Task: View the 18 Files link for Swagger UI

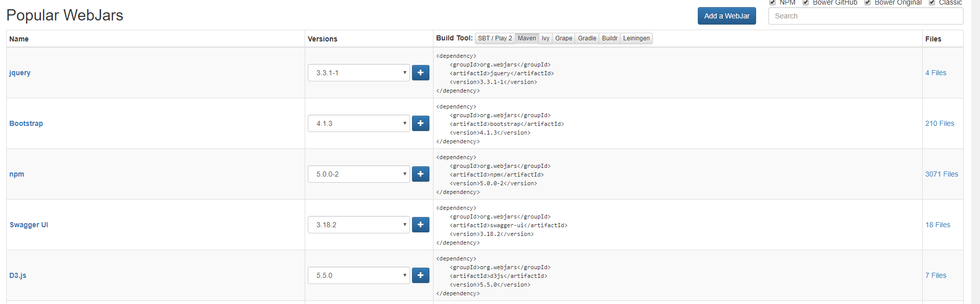Action: [938, 225]
